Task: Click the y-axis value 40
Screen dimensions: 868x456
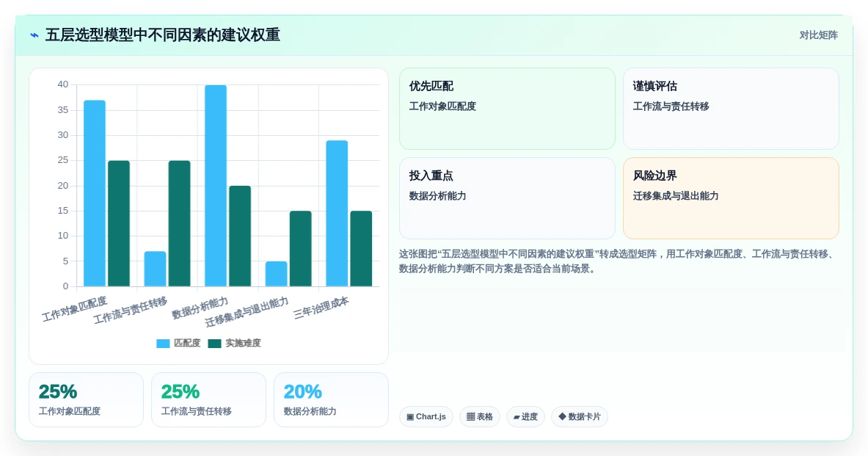Action: click(x=62, y=84)
